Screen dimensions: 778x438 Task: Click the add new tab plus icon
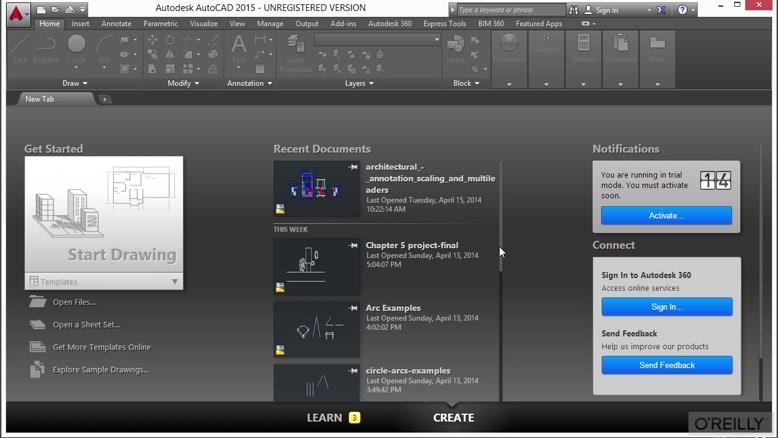pyautogui.click(x=105, y=99)
